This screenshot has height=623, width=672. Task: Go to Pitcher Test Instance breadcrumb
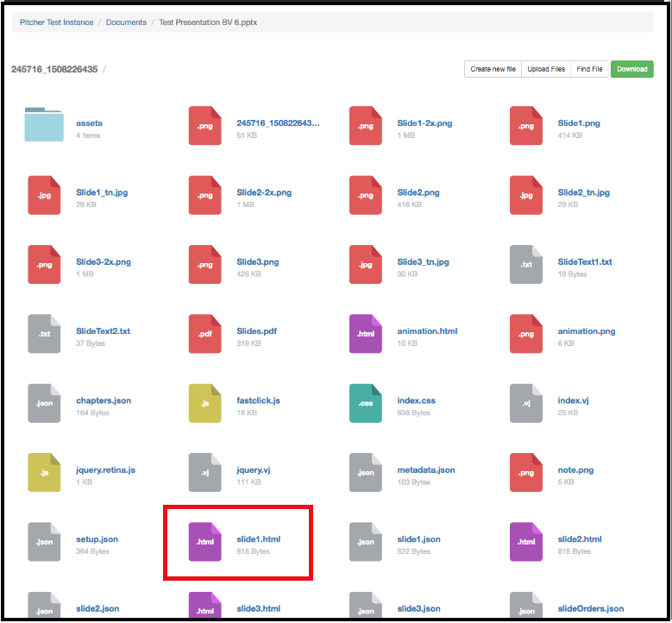point(58,22)
